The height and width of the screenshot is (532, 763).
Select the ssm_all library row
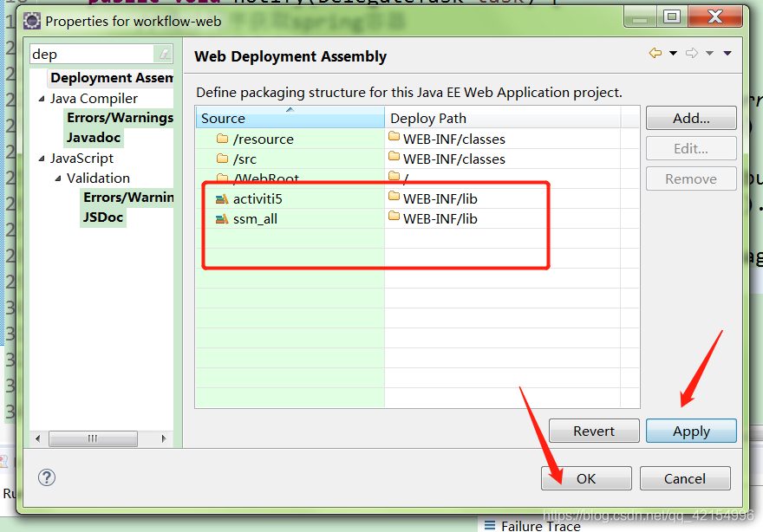click(x=418, y=219)
